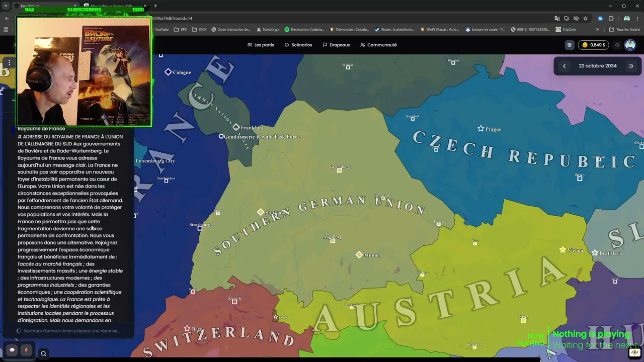Image resolution: width=644 pixels, height=362 pixels.
Task: Open the user profile avatar
Action: tap(630, 45)
